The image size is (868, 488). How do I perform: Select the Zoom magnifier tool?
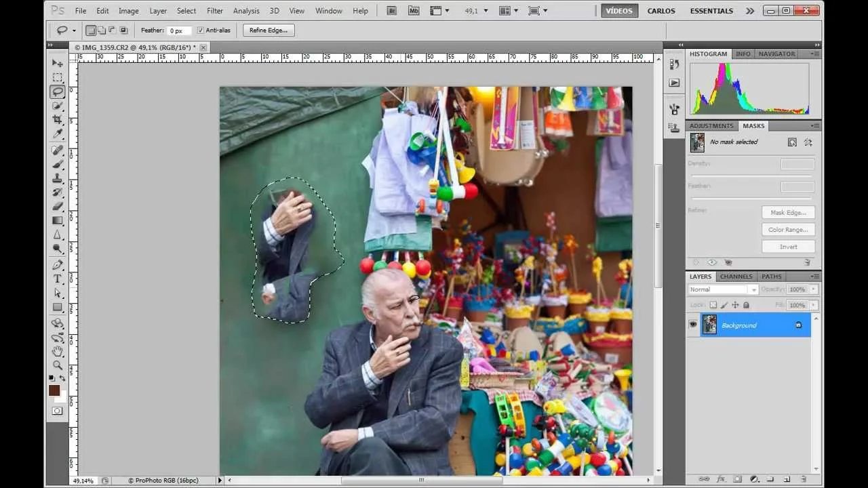[x=58, y=365]
